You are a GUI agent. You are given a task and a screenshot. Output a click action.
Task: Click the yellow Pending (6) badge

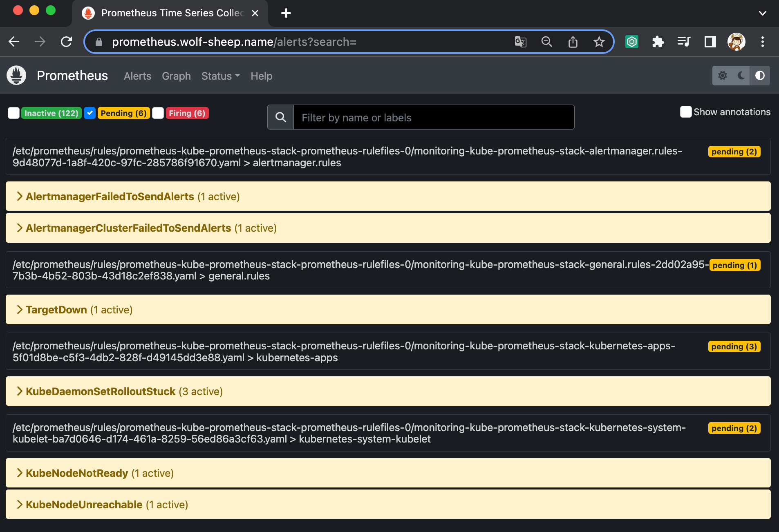coord(123,113)
